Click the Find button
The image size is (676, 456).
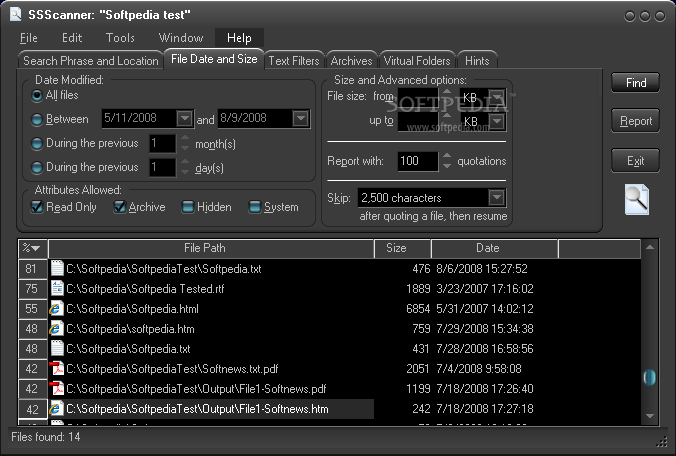tap(635, 82)
